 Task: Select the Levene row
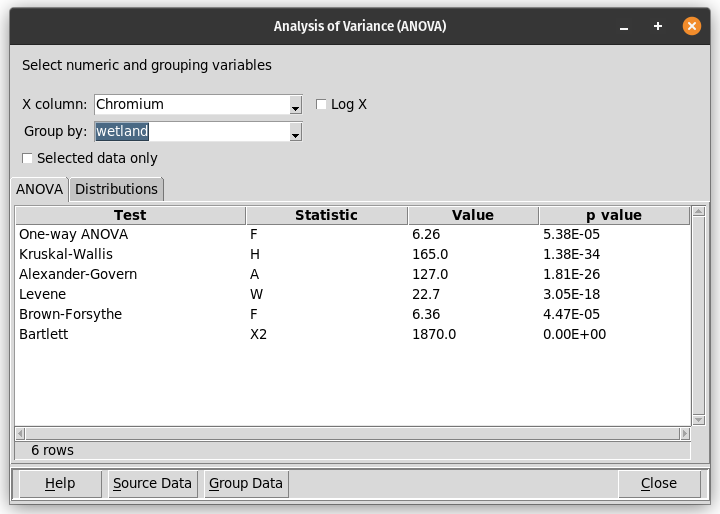353,294
